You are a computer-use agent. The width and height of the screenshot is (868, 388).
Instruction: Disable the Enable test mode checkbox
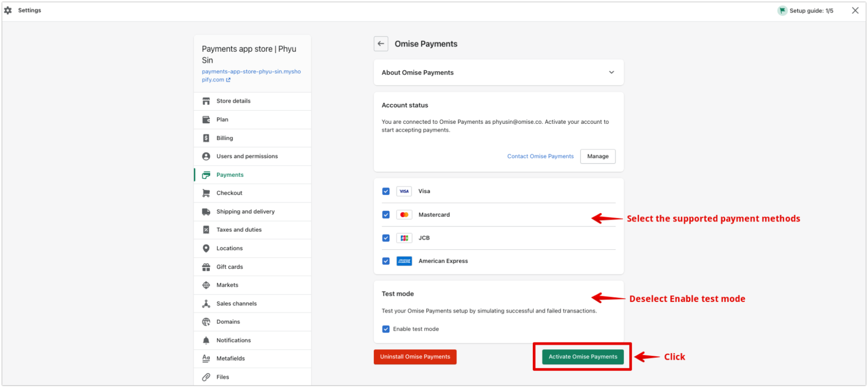(386, 329)
